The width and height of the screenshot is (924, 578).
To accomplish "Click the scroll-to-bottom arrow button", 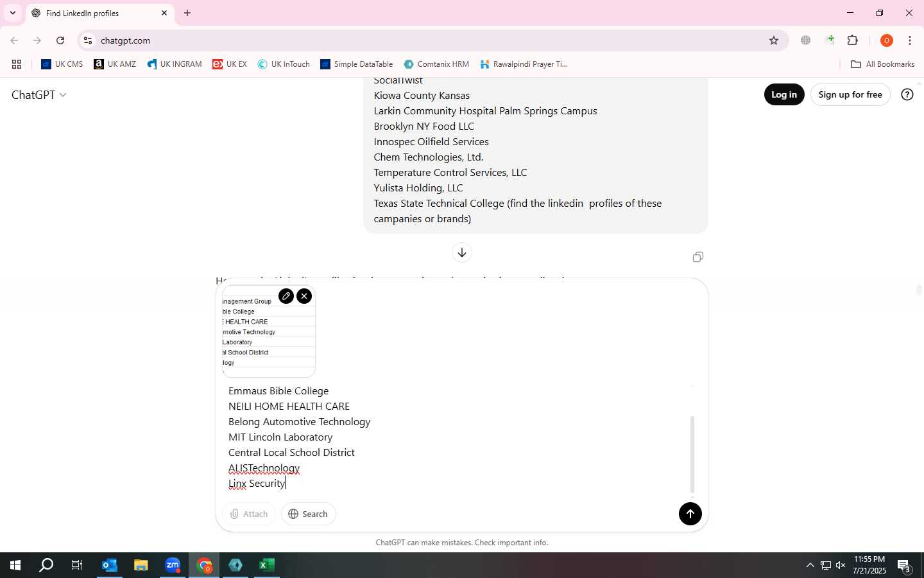I will click(462, 252).
